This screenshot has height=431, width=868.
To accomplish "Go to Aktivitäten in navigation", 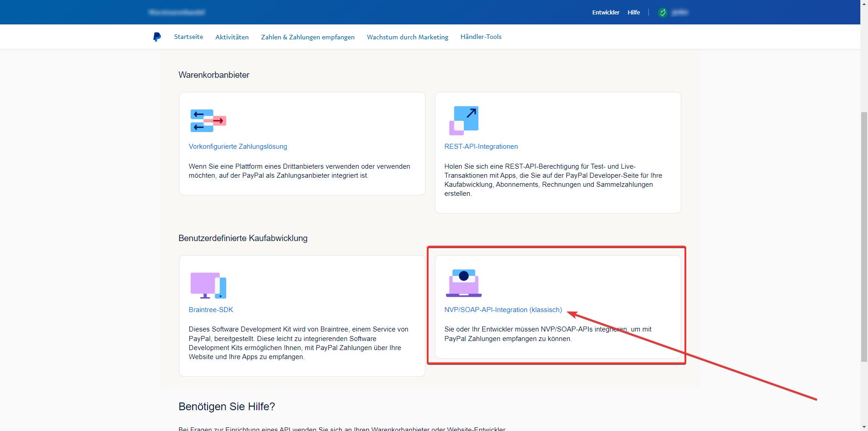I will tap(232, 37).
